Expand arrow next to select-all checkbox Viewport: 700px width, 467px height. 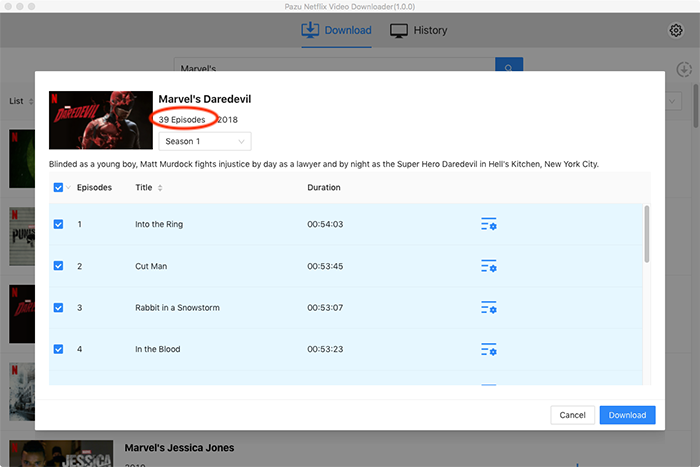[68, 188]
